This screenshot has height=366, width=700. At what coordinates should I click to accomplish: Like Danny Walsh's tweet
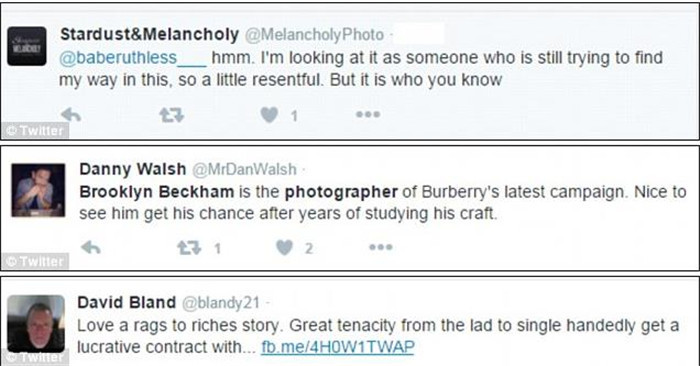point(284,247)
